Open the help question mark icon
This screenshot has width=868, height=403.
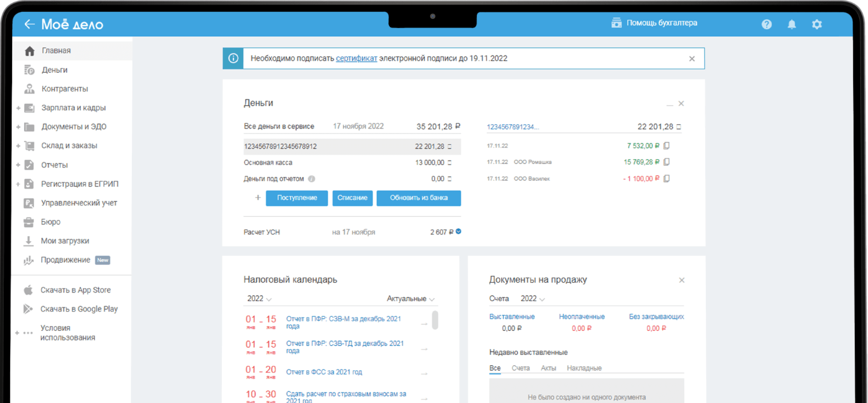pyautogui.click(x=766, y=24)
